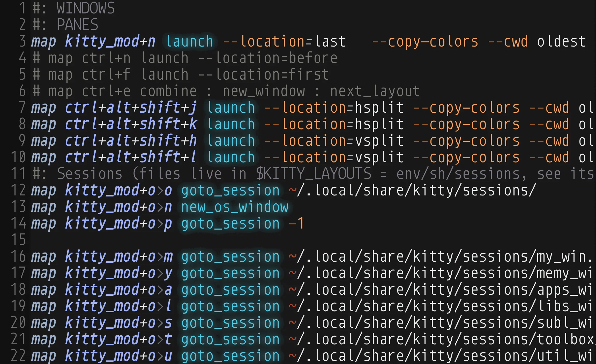Click 'kitty_mod+n' key binding on line 3
Screen dimensions: 596x364
tap(110, 41)
